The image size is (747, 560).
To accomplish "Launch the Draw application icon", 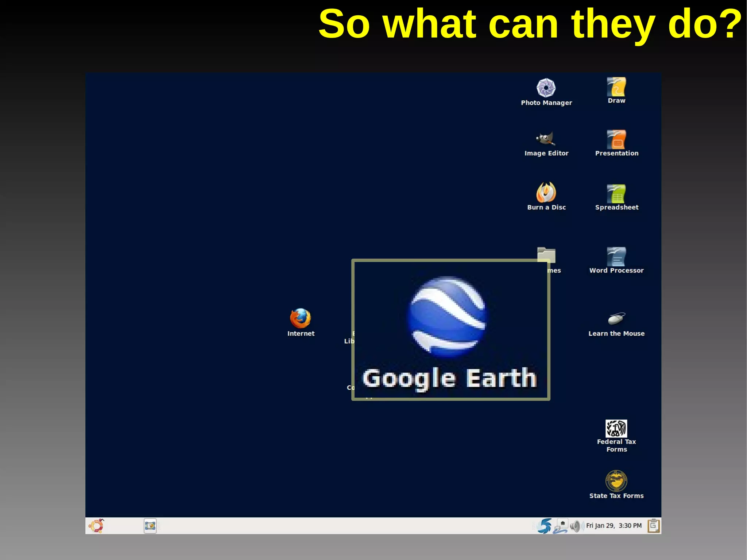I will click(616, 87).
